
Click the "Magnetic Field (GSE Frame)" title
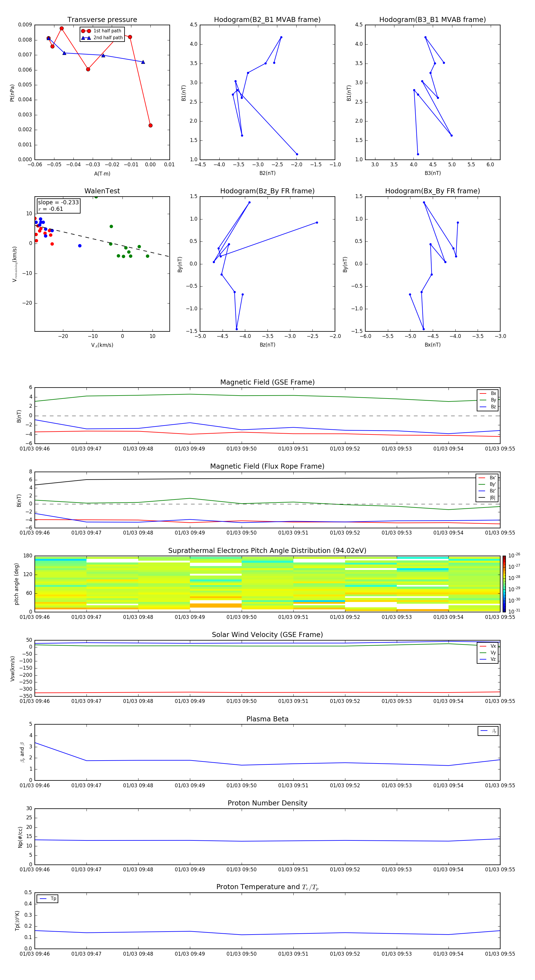click(x=267, y=382)
